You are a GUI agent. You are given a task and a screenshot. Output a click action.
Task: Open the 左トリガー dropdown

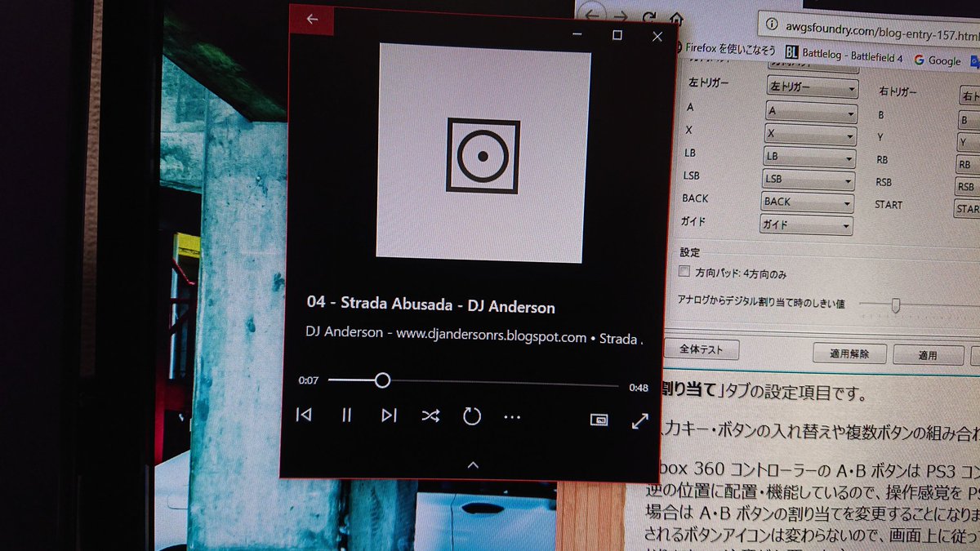pos(812,88)
